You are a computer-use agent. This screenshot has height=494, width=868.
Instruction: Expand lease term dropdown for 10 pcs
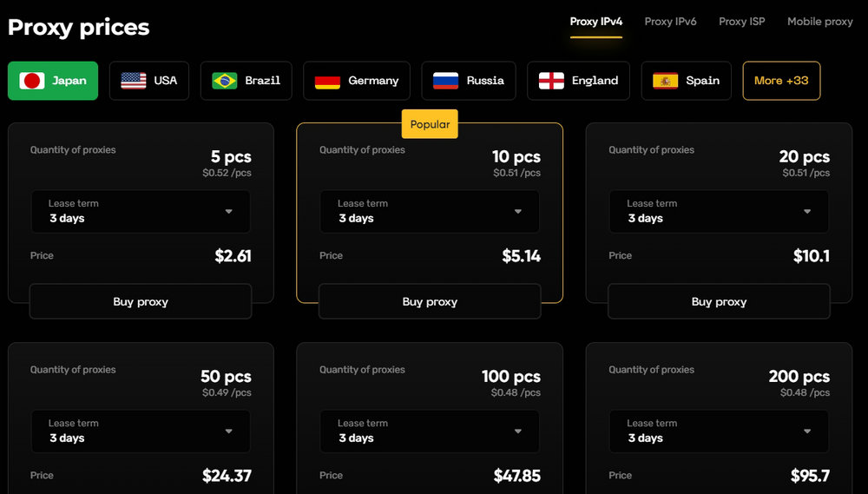coord(430,212)
